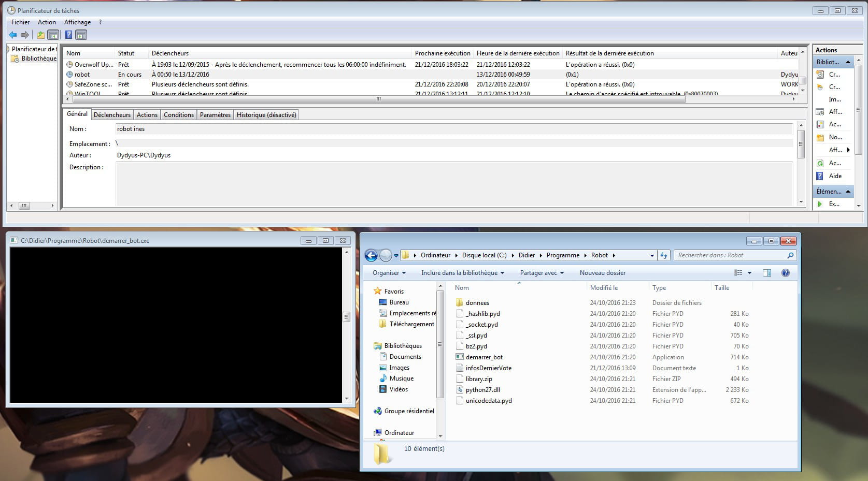
Task: Switch to the Actions tab in task details
Action: click(x=147, y=115)
